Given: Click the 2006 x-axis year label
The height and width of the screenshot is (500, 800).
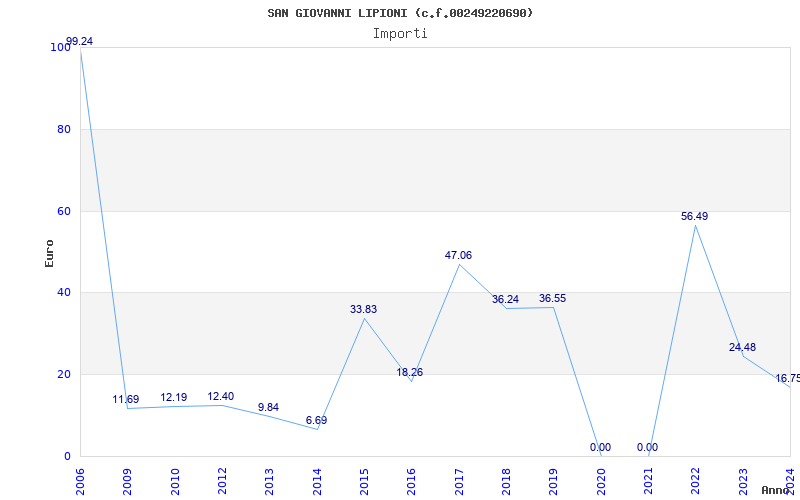Looking at the screenshot, I should pyautogui.click(x=80, y=482).
